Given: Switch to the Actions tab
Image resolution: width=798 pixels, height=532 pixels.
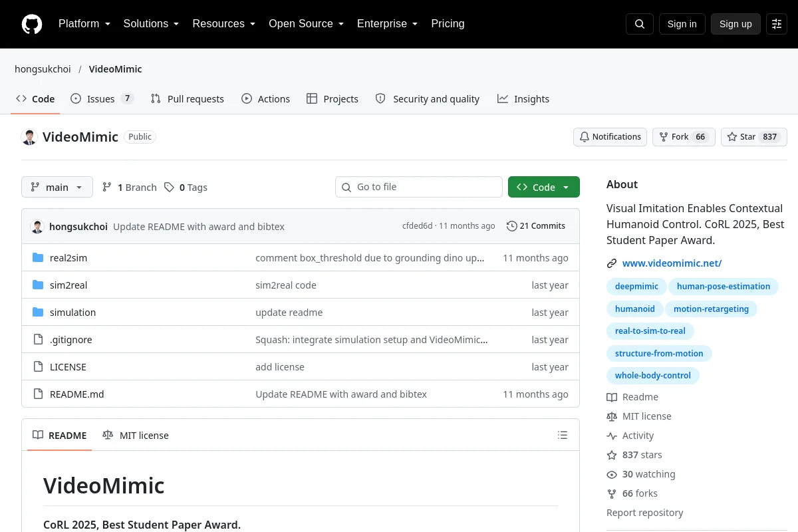Looking at the screenshot, I should (x=266, y=99).
